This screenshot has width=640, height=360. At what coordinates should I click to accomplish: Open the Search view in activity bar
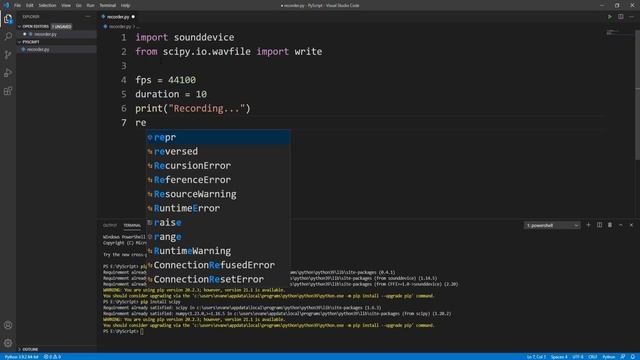[x=8, y=37]
